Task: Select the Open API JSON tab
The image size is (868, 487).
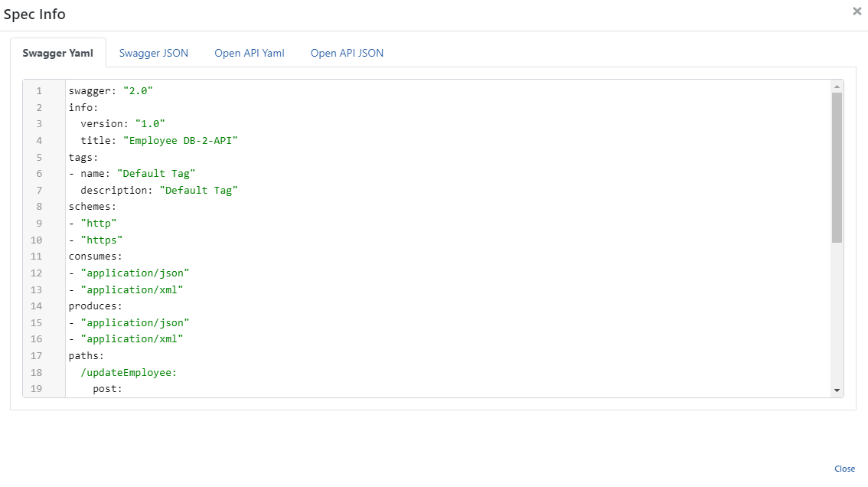Action: pos(347,53)
